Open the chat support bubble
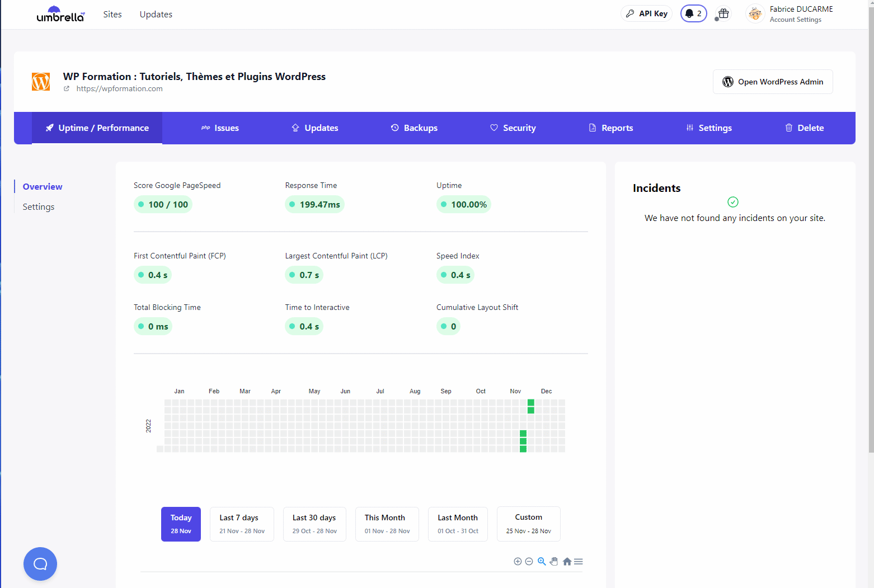Viewport: 874px width, 588px height. click(x=40, y=564)
